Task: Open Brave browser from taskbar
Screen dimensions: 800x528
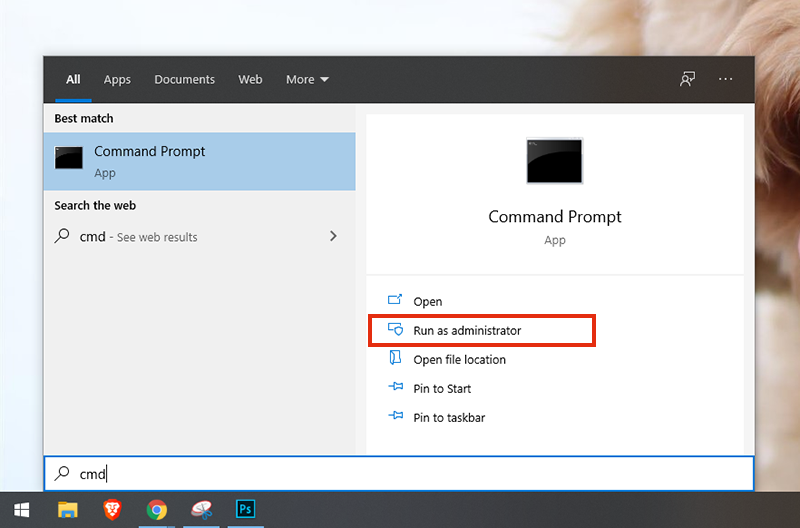Action: coord(112,510)
